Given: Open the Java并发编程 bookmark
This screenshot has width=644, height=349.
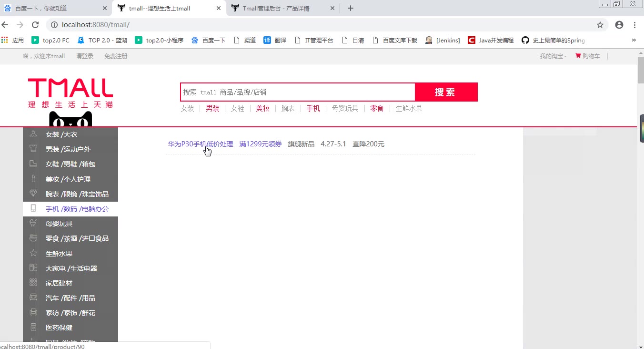Looking at the screenshot, I should pos(491,41).
